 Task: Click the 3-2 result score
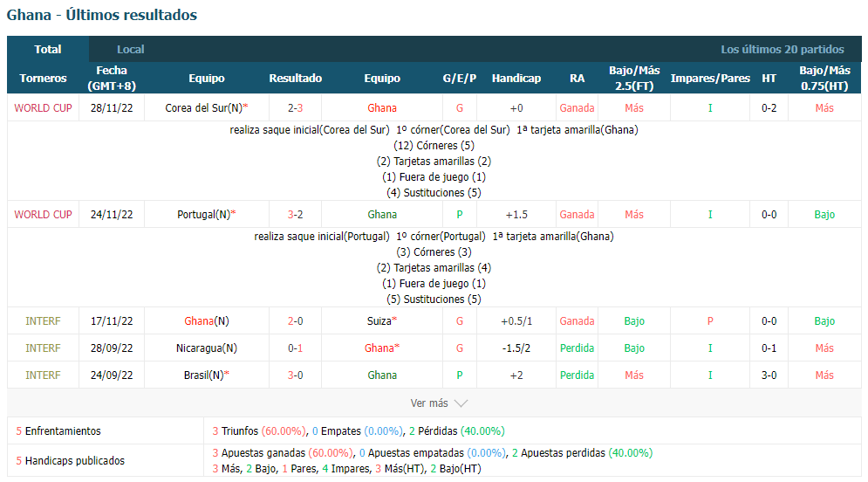click(x=295, y=215)
